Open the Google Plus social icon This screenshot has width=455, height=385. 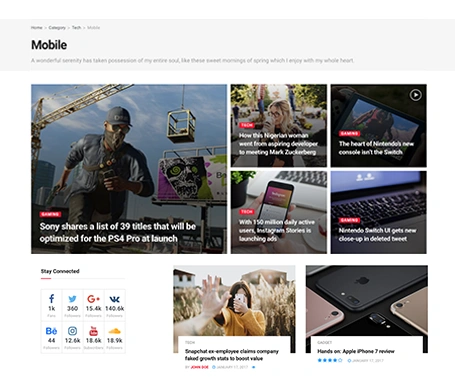click(x=93, y=299)
